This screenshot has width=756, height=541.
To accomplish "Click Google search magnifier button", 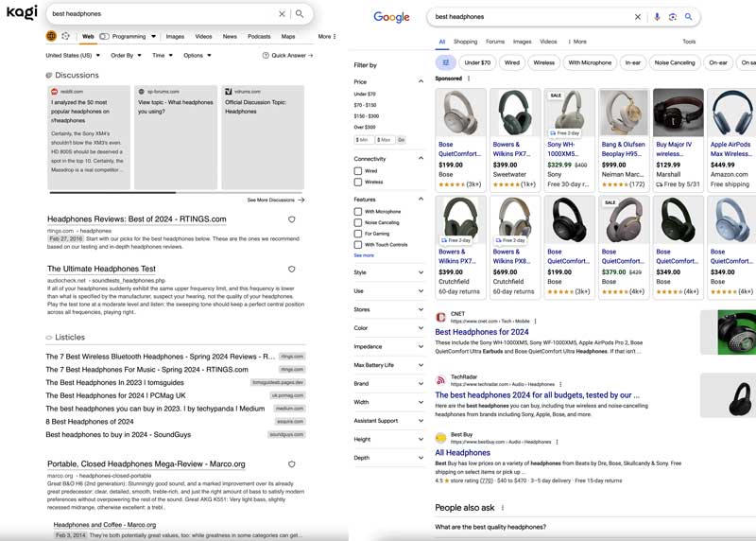I will 689,17.
